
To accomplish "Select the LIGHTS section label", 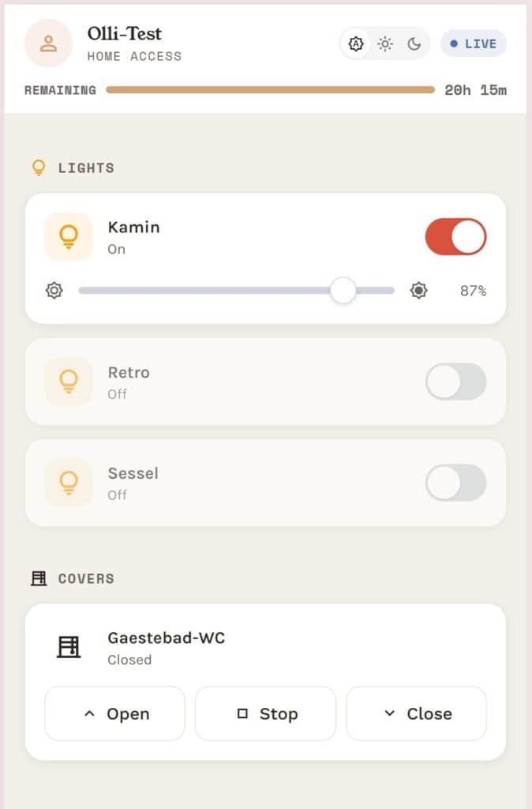I will 87,167.
